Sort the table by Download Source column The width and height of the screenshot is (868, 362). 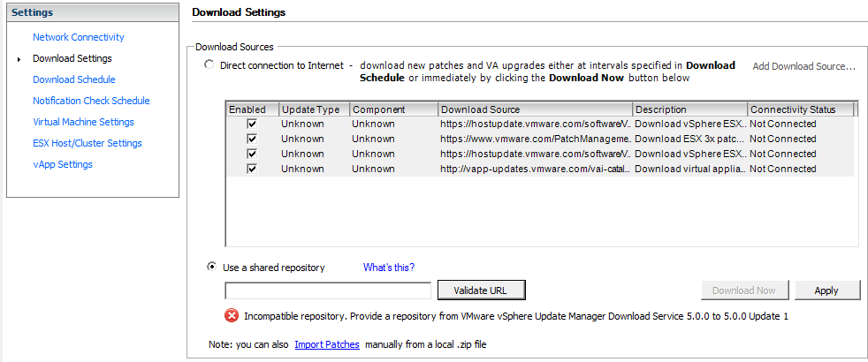point(535,109)
